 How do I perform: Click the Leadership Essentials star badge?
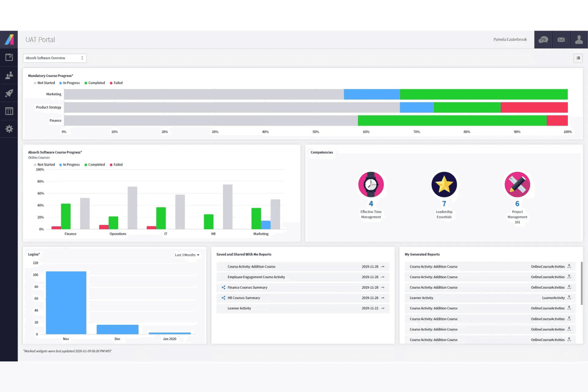444,184
